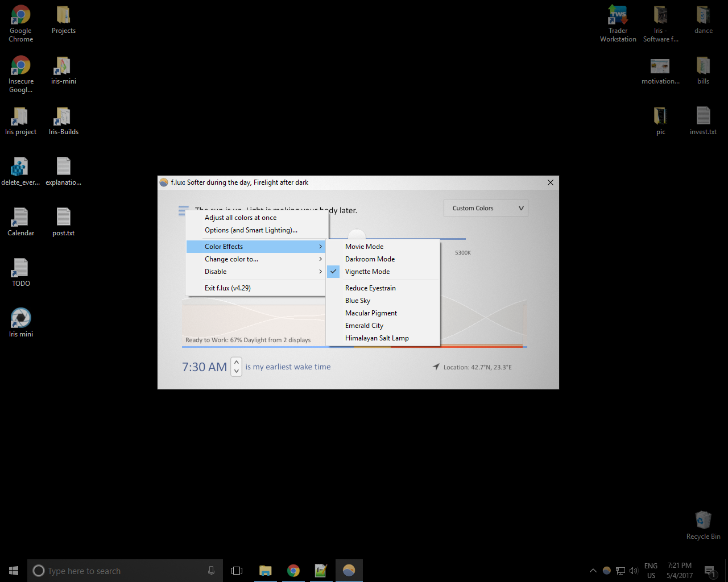Click the network icon in system tray
Screen dimensions: 728x582
tap(621, 571)
